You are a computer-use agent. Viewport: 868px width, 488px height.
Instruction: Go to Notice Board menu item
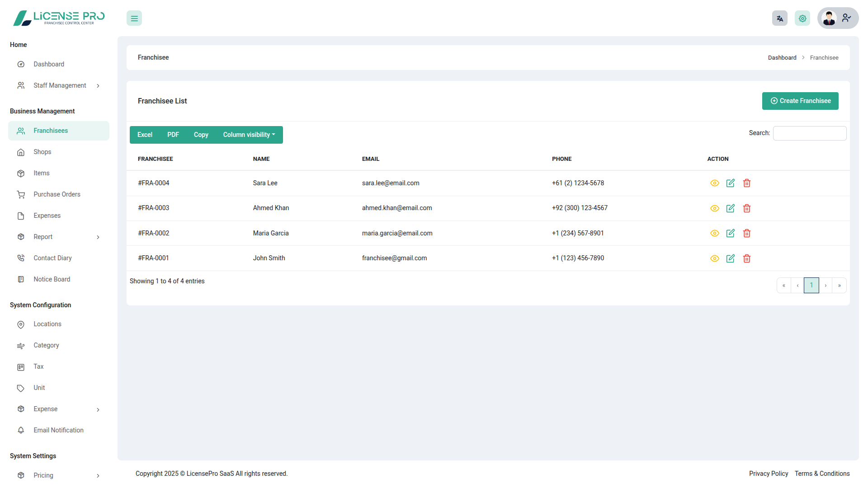pyautogui.click(x=52, y=279)
